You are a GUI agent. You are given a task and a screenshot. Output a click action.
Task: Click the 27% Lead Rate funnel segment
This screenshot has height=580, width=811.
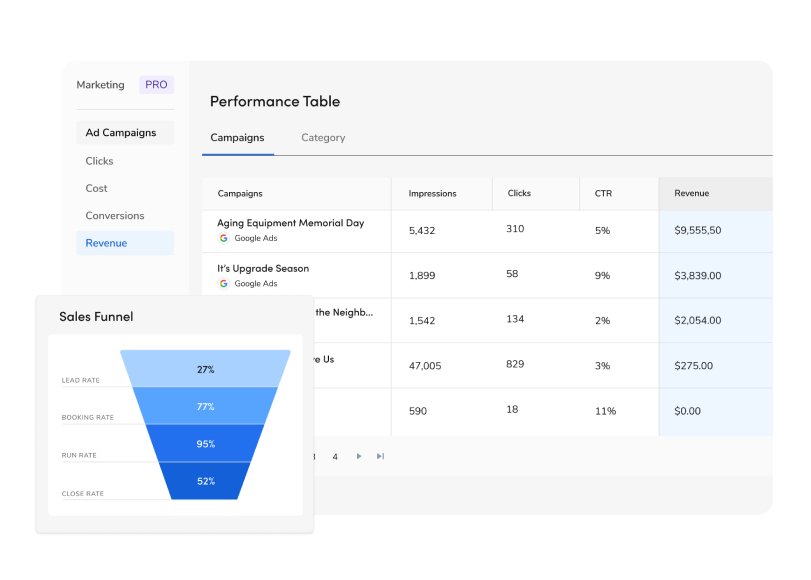click(204, 369)
